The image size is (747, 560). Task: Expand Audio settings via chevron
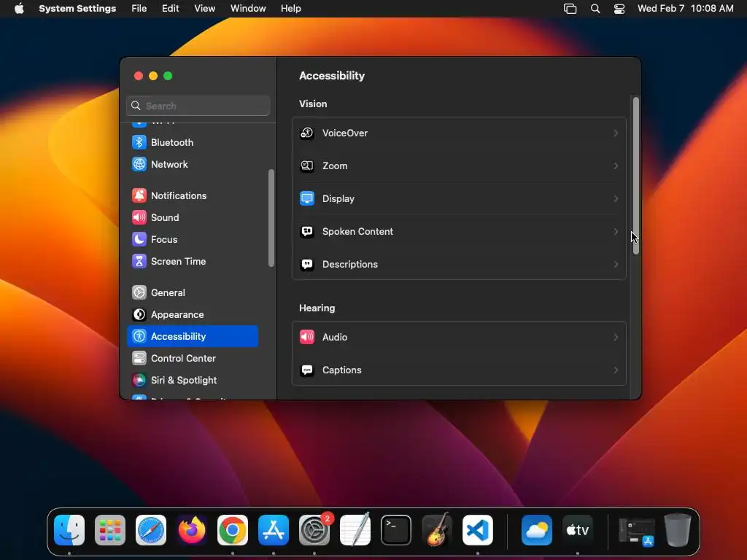616,337
